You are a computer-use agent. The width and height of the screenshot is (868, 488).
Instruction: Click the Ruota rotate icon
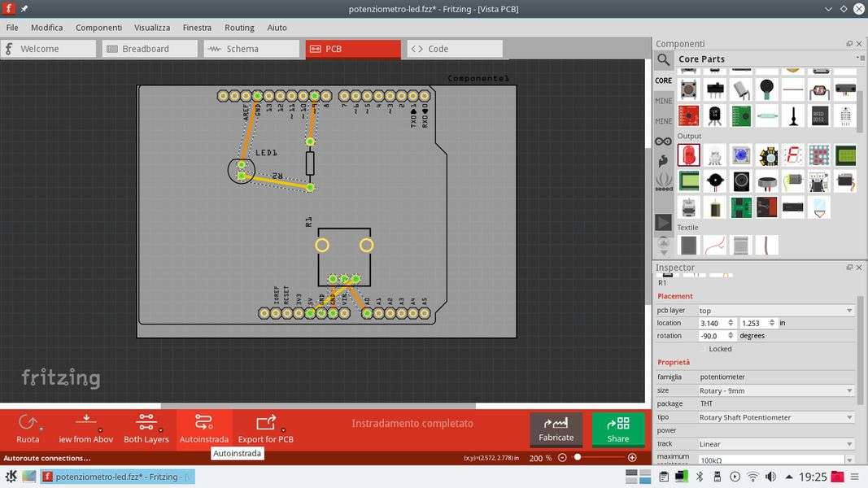tap(28, 422)
